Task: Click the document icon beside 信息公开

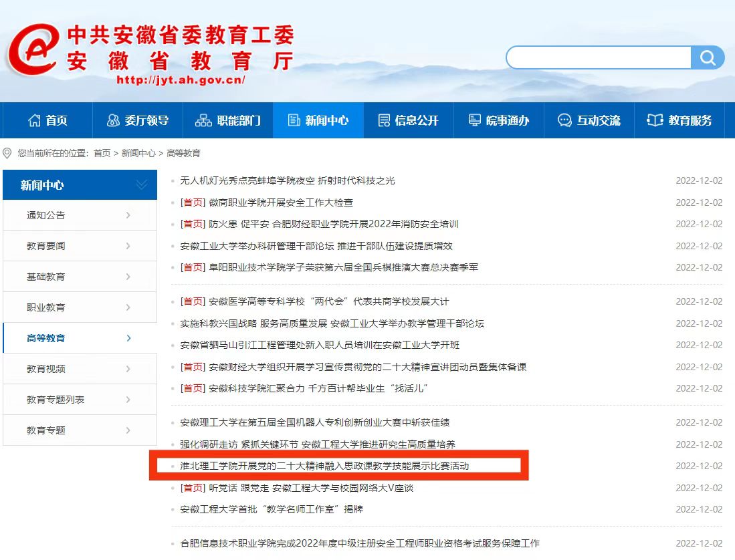Action: [384, 120]
